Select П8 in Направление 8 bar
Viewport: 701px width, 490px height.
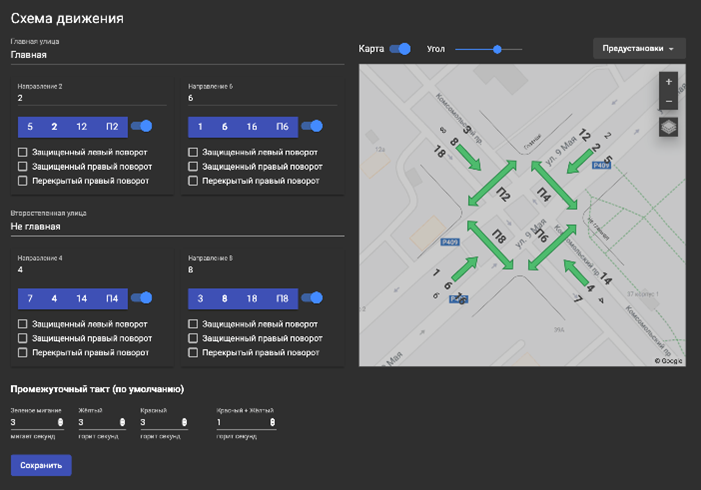[x=282, y=298]
